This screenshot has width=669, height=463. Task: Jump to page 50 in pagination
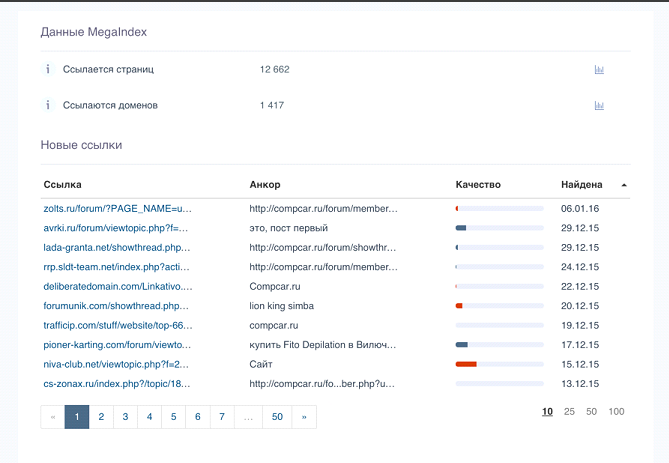[277, 417]
